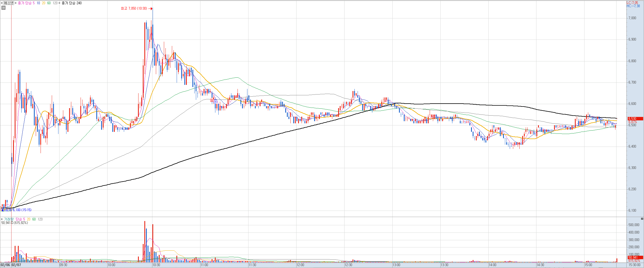
Task: Select the orange 20 price moving average legend
Action: click(x=44, y=3)
